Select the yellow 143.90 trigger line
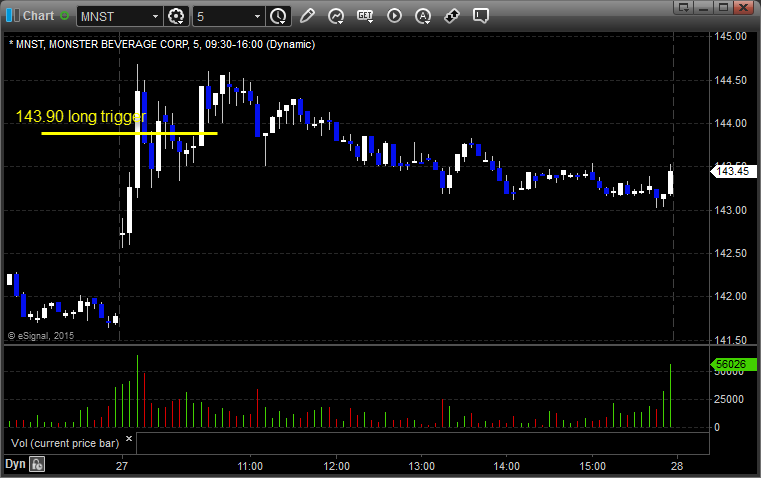 point(129,133)
